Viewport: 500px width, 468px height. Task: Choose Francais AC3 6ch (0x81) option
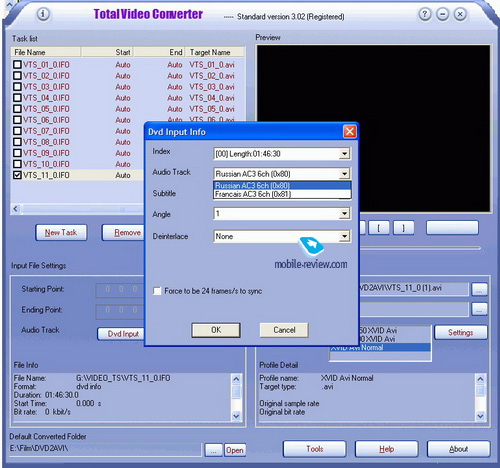click(282, 194)
